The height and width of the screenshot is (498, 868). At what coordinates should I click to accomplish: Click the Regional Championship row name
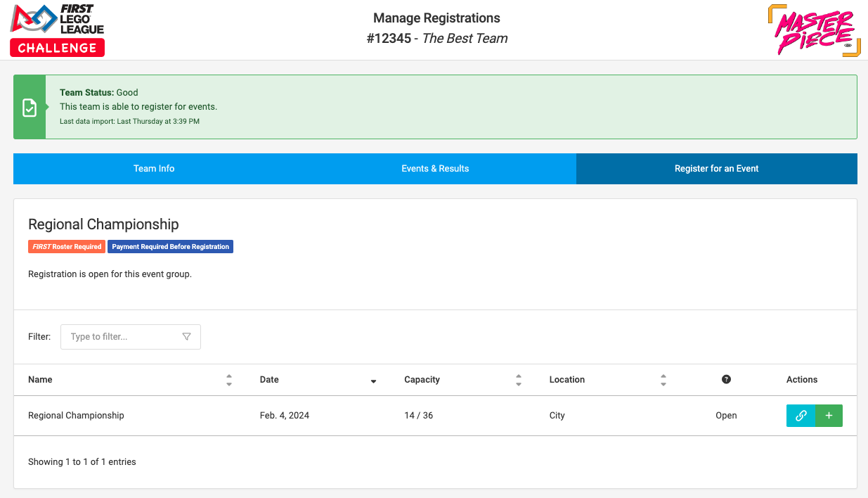76,416
